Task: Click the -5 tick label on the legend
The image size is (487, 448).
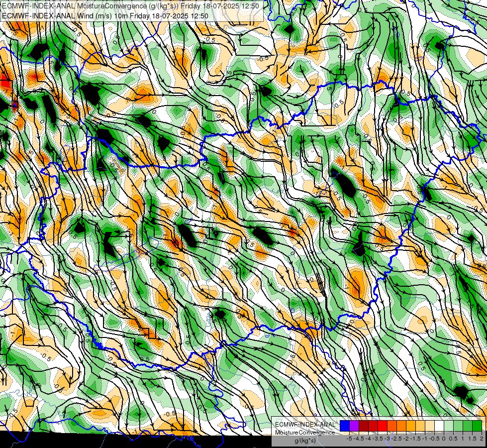Action: 349,439
